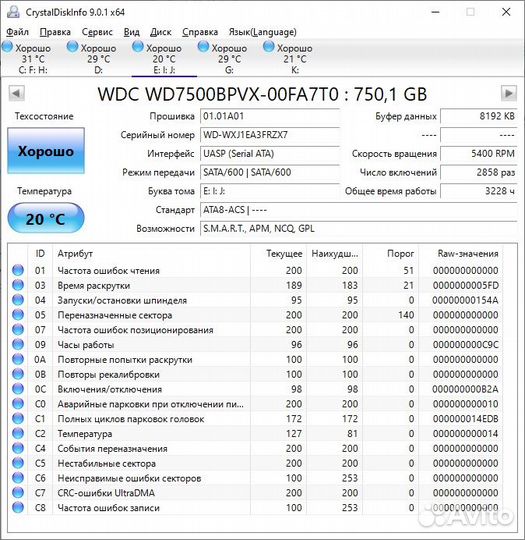Select disk C: F: H: status tab

tap(33, 58)
